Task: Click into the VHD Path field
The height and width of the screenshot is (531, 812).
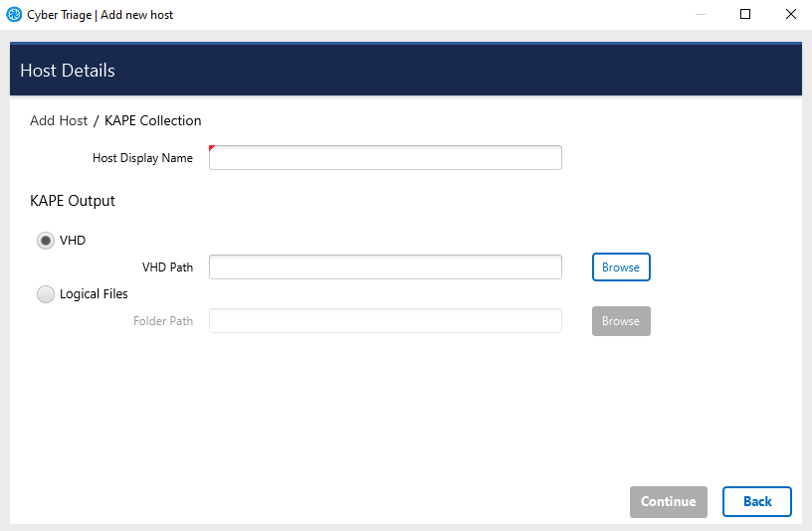Action: pyautogui.click(x=385, y=267)
